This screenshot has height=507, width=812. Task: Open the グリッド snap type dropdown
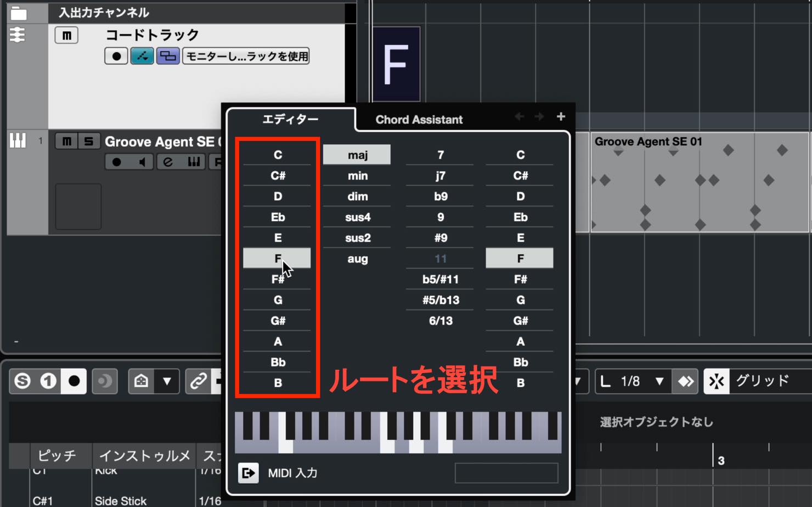point(771,381)
